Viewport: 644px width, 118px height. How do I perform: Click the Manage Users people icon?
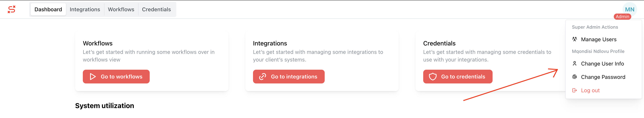click(574, 39)
